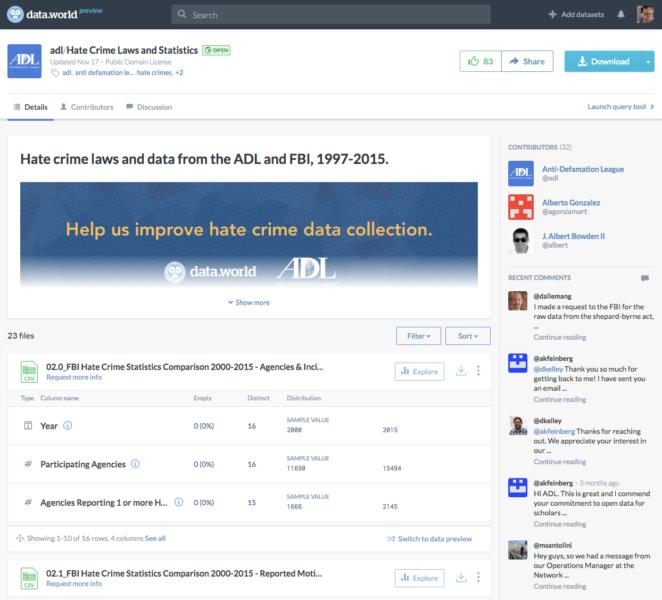Open 02.0_FBI Hate Crime Statistics file title
This screenshot has height=600, width=662.
click(184, 367)
